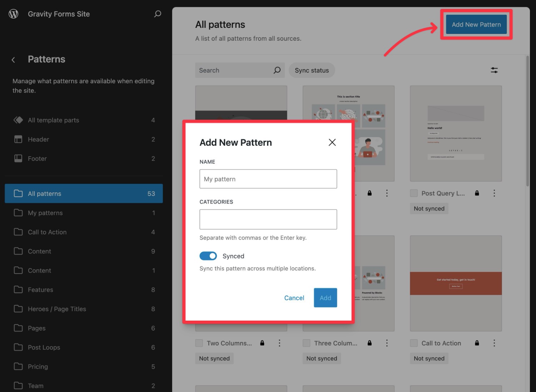Click the lock icon on Post Query Loop
The width and height of the screenshot is (536, 392).
477,193
